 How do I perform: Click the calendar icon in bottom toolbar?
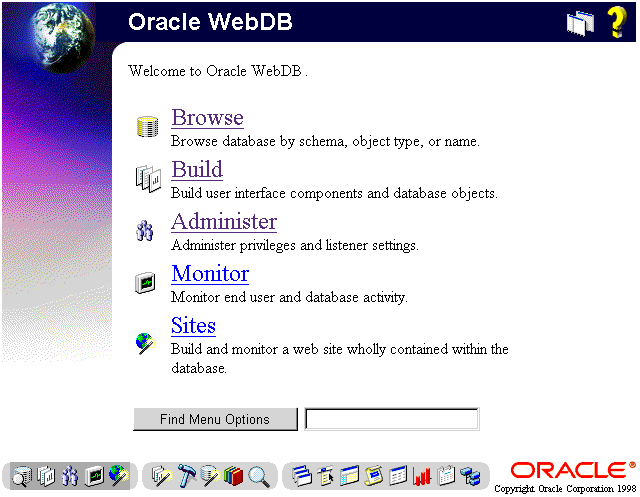pos(446,476)
